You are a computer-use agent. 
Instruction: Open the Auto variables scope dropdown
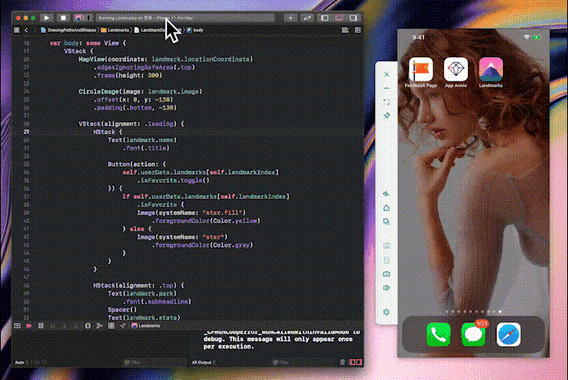[21, 362]
